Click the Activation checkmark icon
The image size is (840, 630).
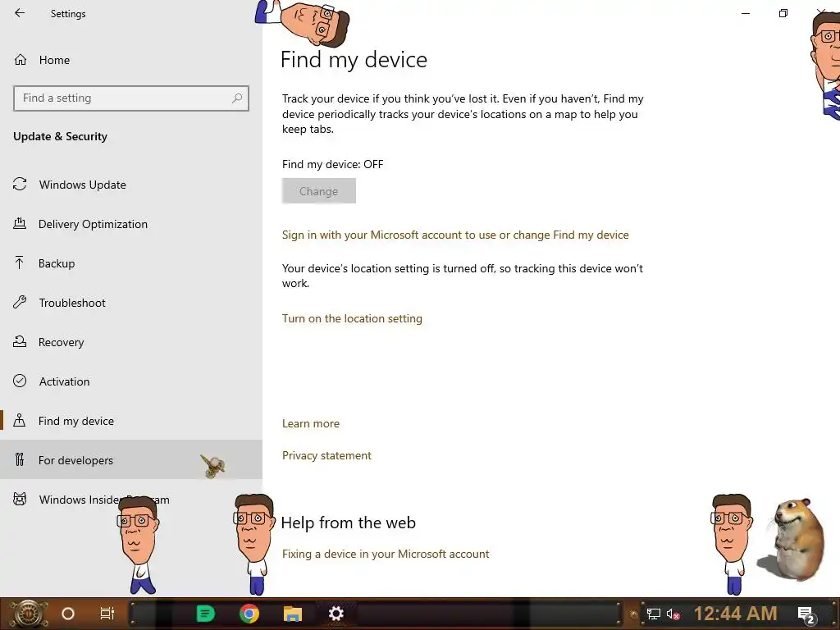click(x=20, y=381)
